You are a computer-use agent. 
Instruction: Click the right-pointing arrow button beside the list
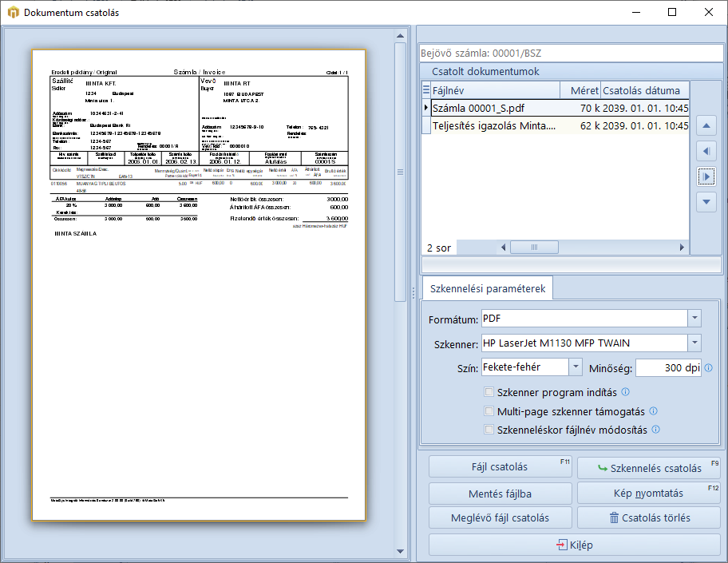pos(706,176)
